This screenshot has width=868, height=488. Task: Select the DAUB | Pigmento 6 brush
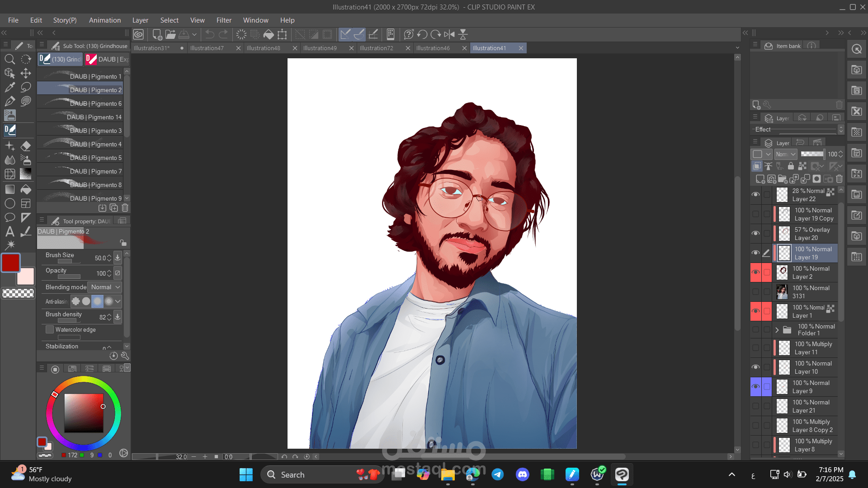80,103
